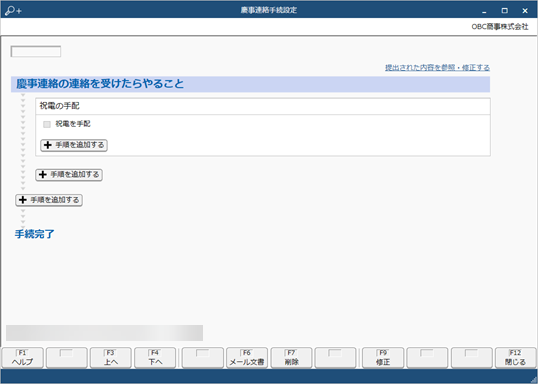Click the 手順を追加する button directly above 手続完了
This screenshot has height=384, width=538.
pos(49,200)
